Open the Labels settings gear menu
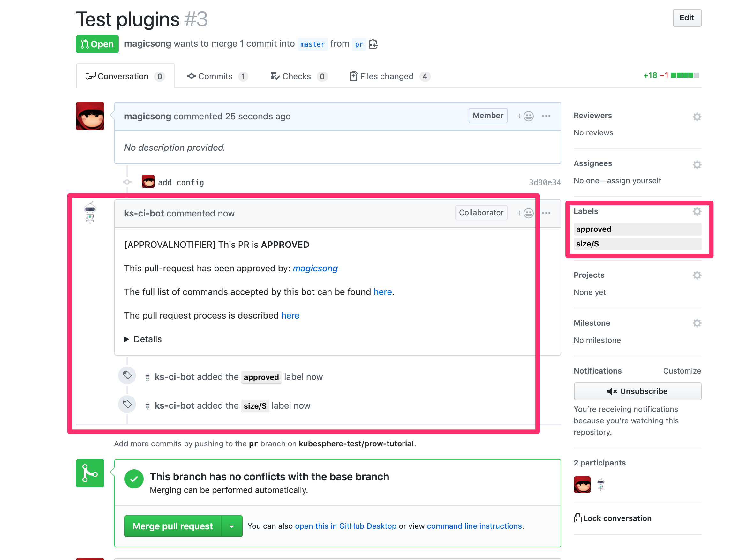Viewport: 754px width, 560px height. point(697,211)
